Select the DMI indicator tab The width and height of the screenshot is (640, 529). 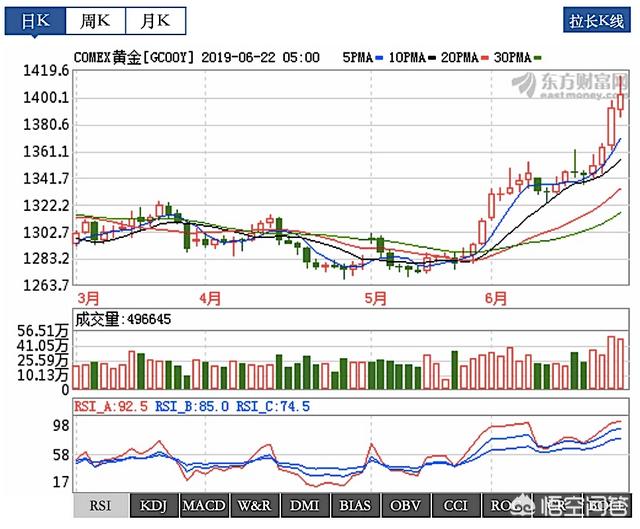[x=304, y=505]
